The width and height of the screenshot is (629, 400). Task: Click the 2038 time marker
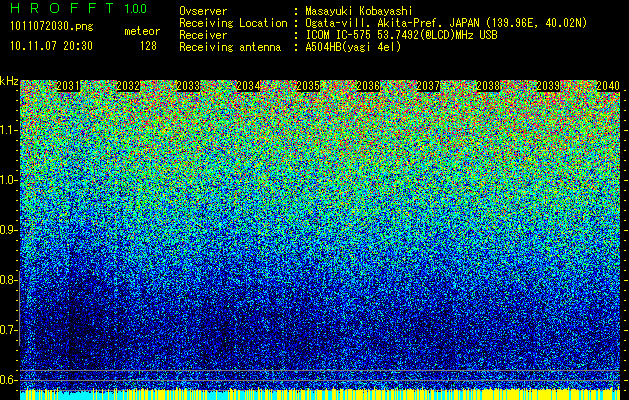click(x=488, y=86)
